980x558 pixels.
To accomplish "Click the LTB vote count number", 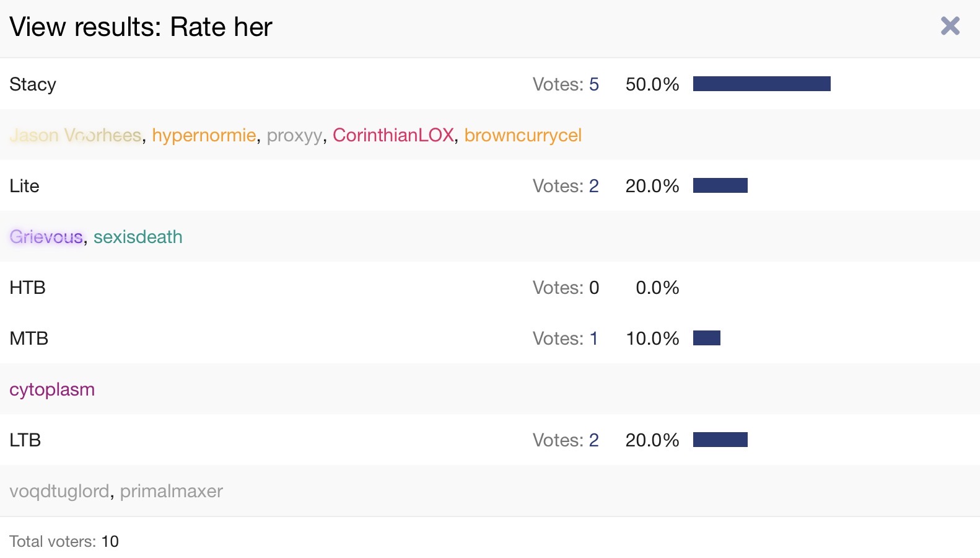I will (593, 440).
